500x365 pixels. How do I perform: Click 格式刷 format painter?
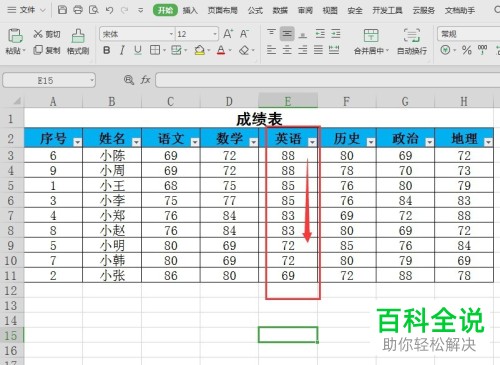(x=78, y=41)
